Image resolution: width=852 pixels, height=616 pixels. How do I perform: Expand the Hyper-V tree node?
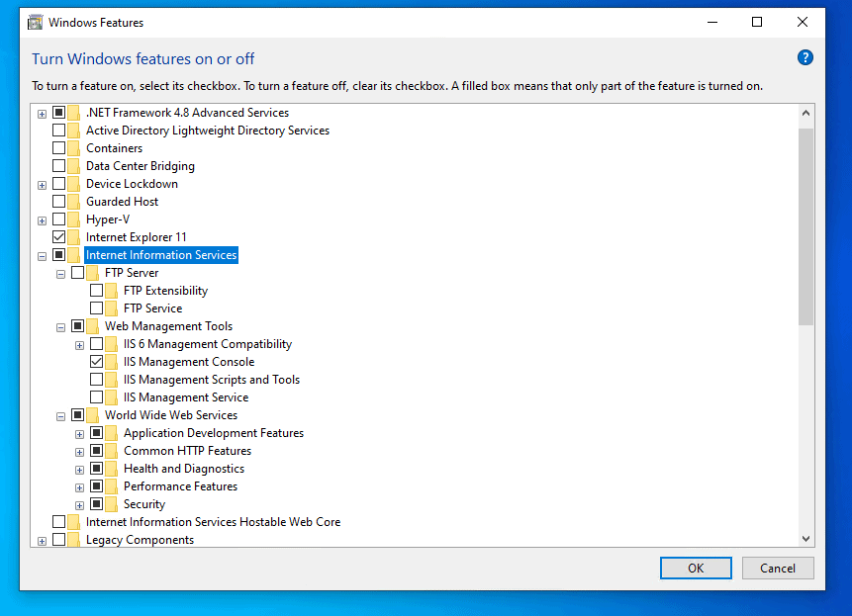pyautogui.click(x=42, y=220)
